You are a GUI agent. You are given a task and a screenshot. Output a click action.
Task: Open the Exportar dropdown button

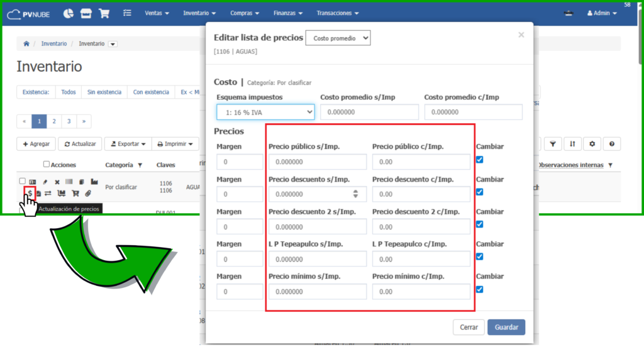pos(128,144)
